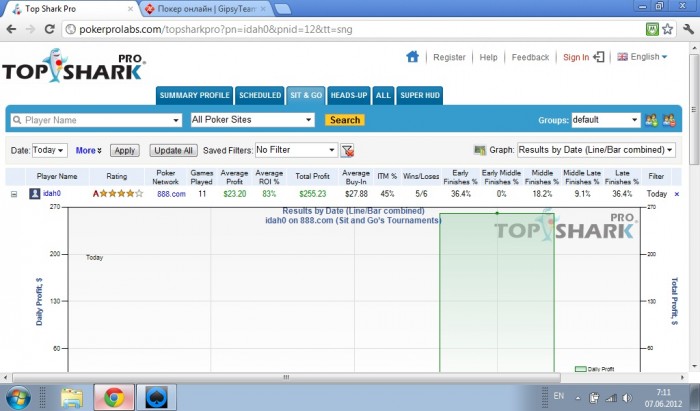The height and width of the screenshot is (411, 700).
Task: Reload the page with refresh icon
Action: [50, 29]
